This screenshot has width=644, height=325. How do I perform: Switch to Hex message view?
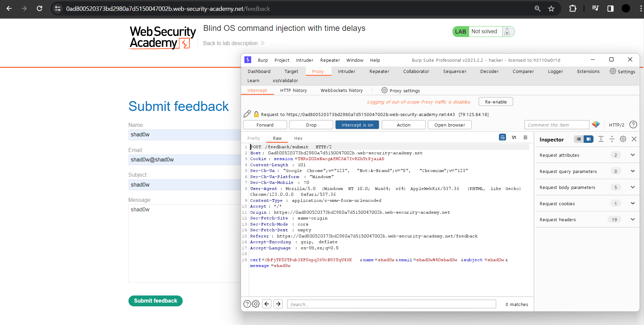click(x=298, y=138)
